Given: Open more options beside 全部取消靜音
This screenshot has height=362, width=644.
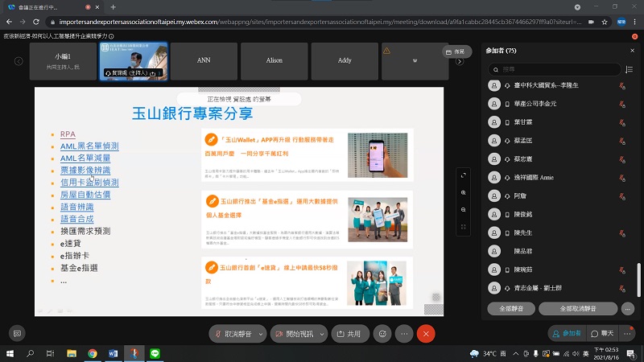Looking at the screenshot, I should 628,308.
